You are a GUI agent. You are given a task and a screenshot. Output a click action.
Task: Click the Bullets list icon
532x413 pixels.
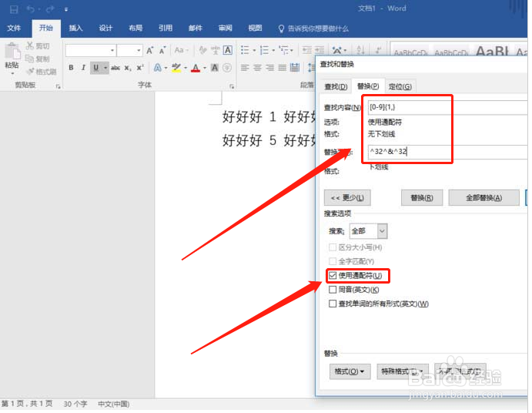[x=245, y=51]
